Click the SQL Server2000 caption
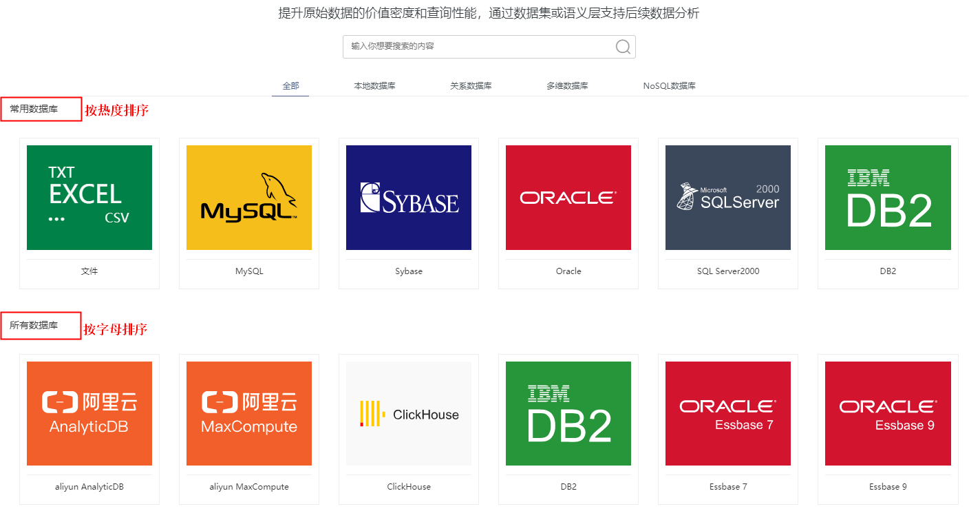Viewport: 980px width, 522px height. click(x=728, y=271)
